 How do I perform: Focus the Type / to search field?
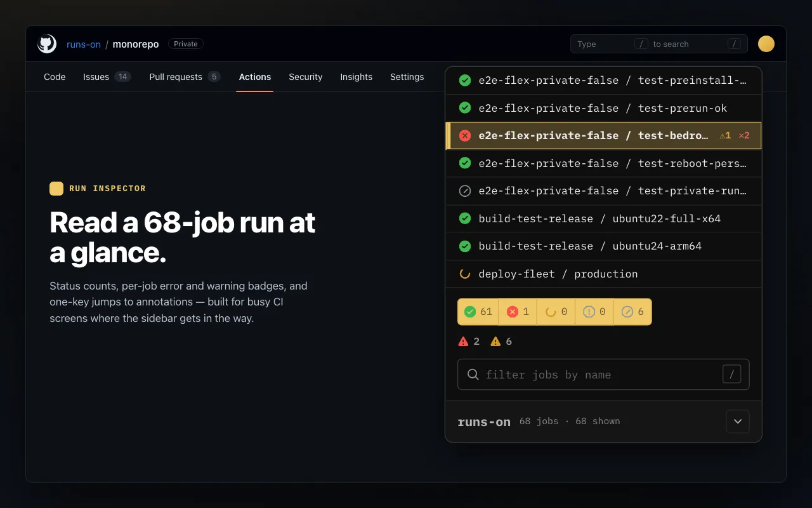pyautogui.click(x=659, y=44)
